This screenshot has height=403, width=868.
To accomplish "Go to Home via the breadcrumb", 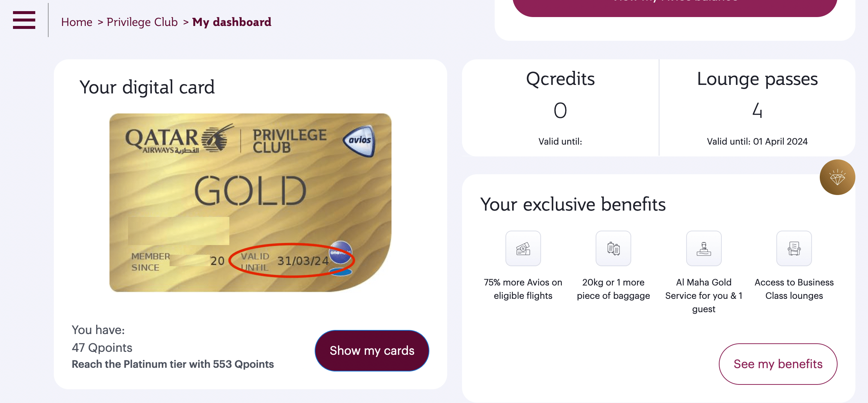I will click(77, 22).
